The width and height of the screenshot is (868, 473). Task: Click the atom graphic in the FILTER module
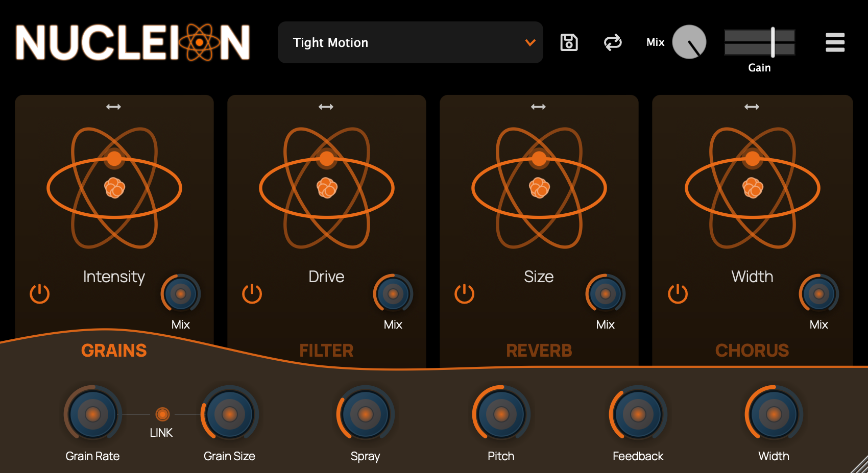point(326,188)
